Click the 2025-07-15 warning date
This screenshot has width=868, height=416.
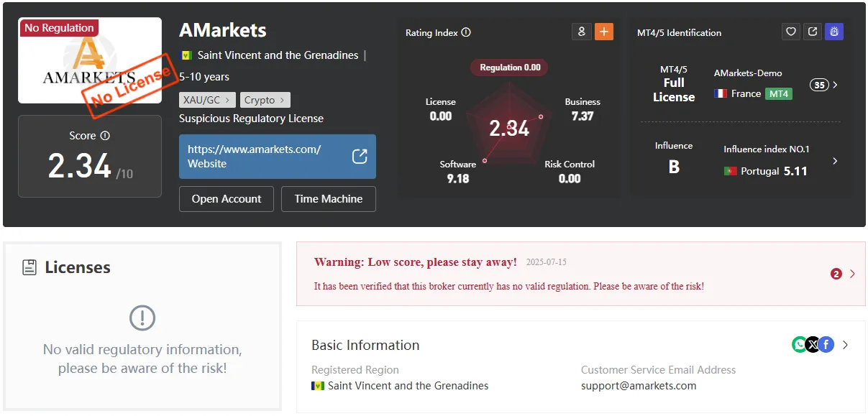pos(547,262)
